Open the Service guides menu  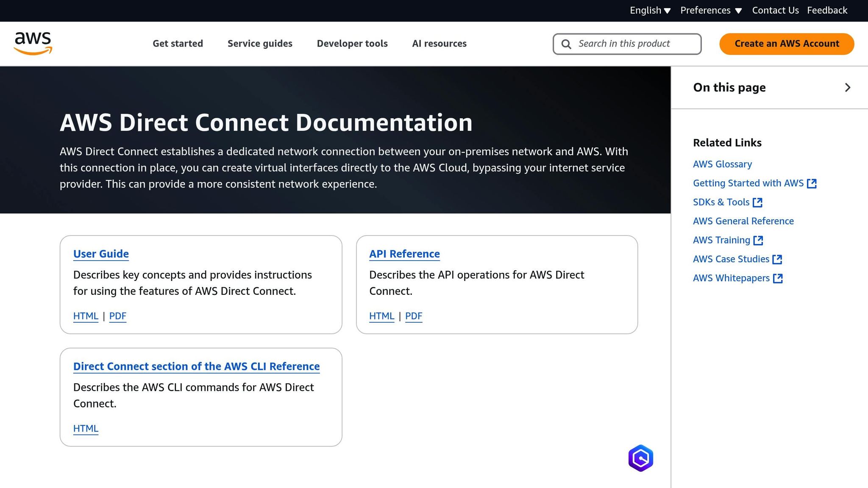click(x=260, y=44)
